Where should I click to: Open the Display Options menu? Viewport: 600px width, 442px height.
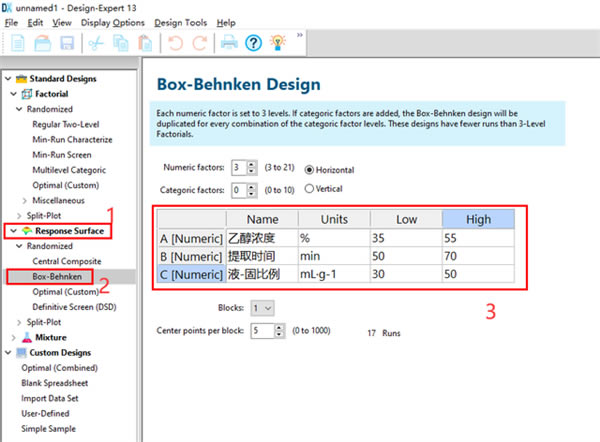point(112,22)
